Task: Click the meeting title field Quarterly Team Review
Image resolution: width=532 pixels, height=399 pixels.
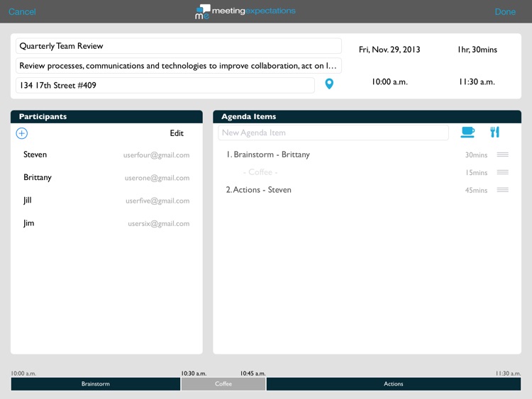Action: (179, 46)
